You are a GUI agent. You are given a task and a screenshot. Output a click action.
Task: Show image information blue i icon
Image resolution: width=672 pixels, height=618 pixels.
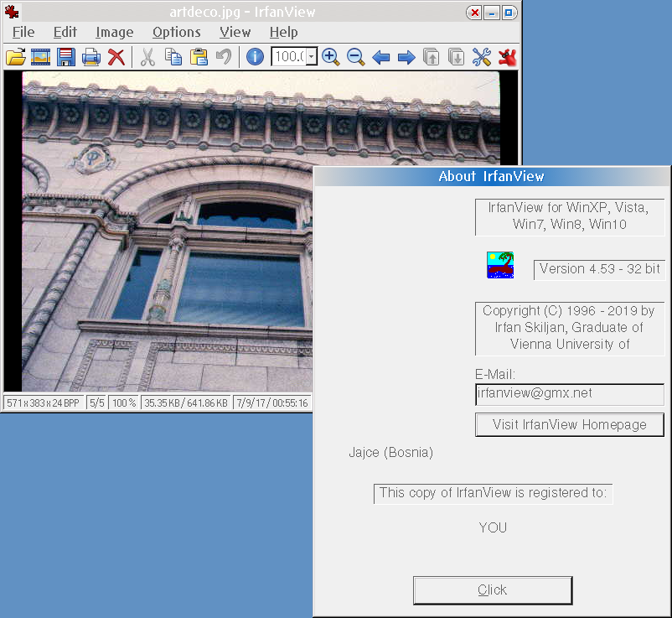(255, 57)
